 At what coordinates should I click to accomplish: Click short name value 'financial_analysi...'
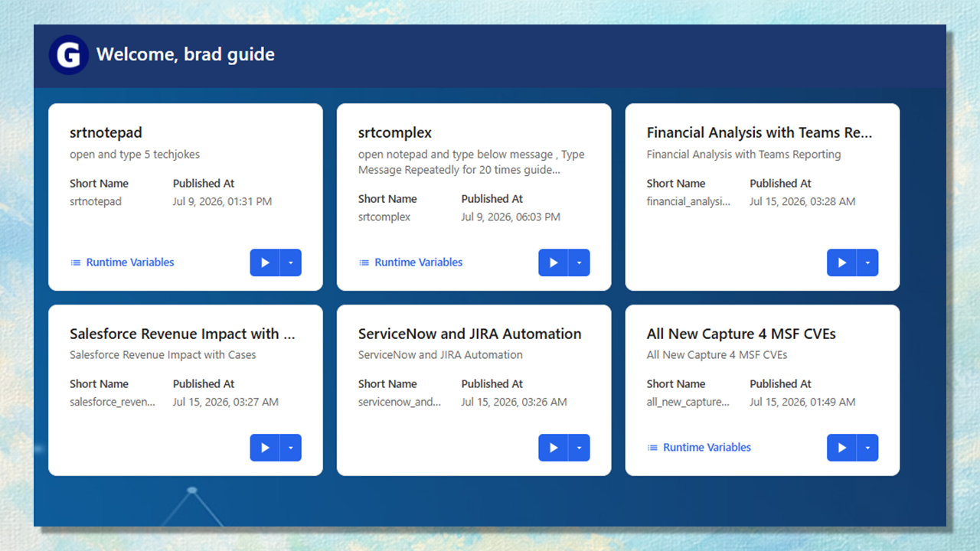(x=688, y=202)
